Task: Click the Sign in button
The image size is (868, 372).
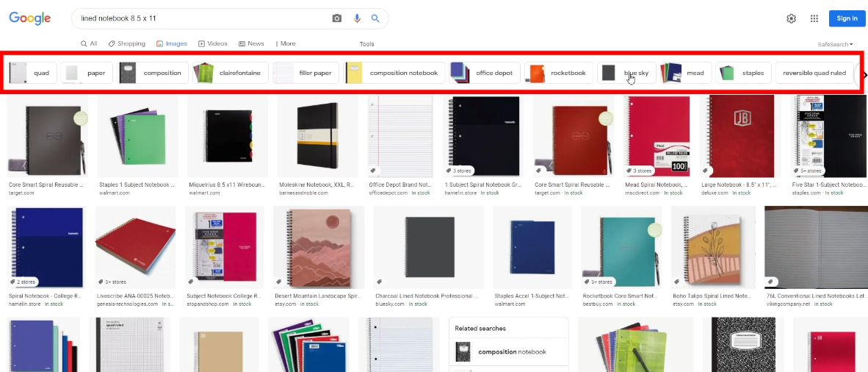Action: [x=847, y=18]
